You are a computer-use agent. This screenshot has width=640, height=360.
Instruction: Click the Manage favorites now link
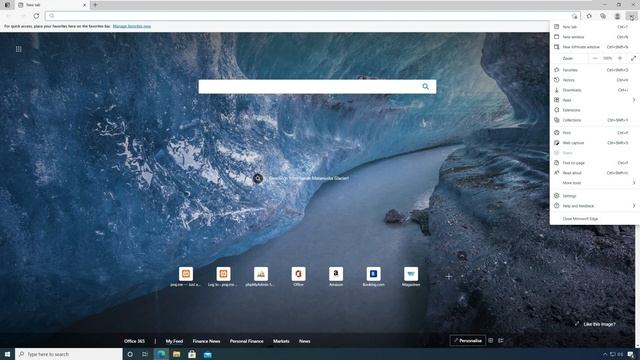point(131,26)
